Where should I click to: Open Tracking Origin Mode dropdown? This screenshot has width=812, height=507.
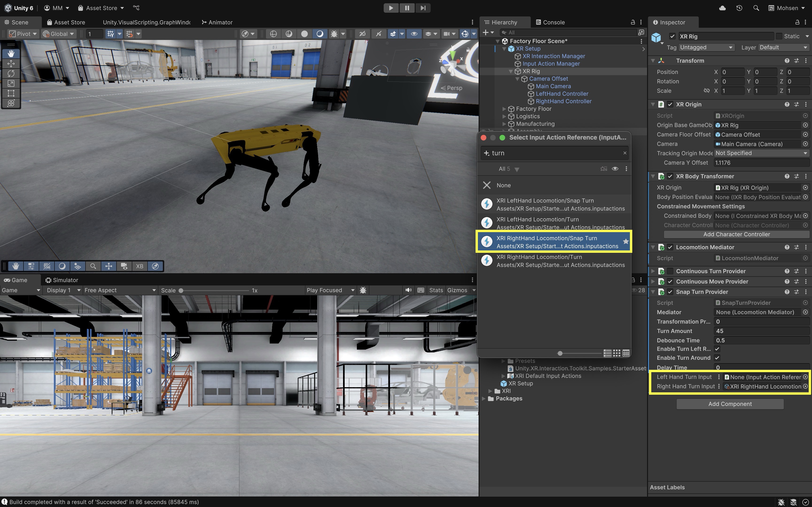[x=762, y=153]
